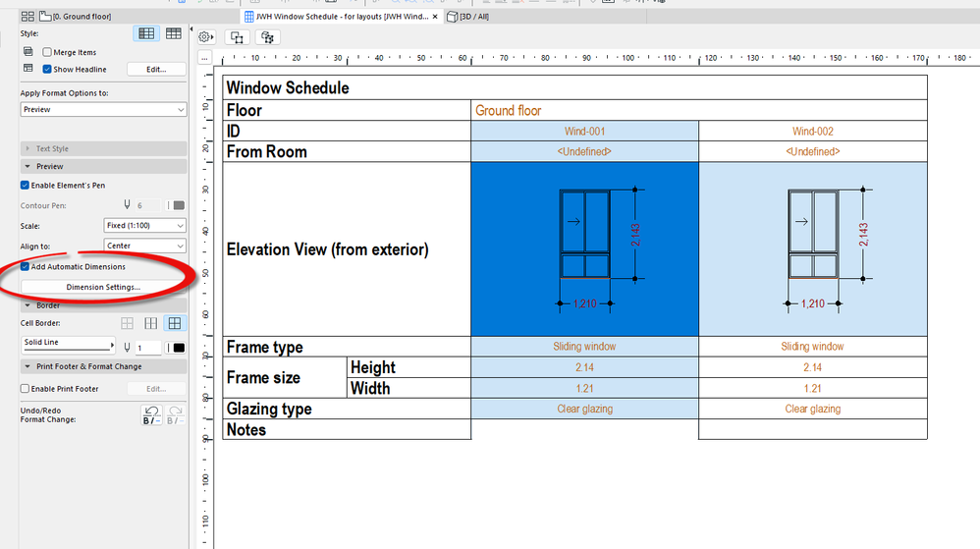Click the Contour Pen pen icon

tap(127, 205)
